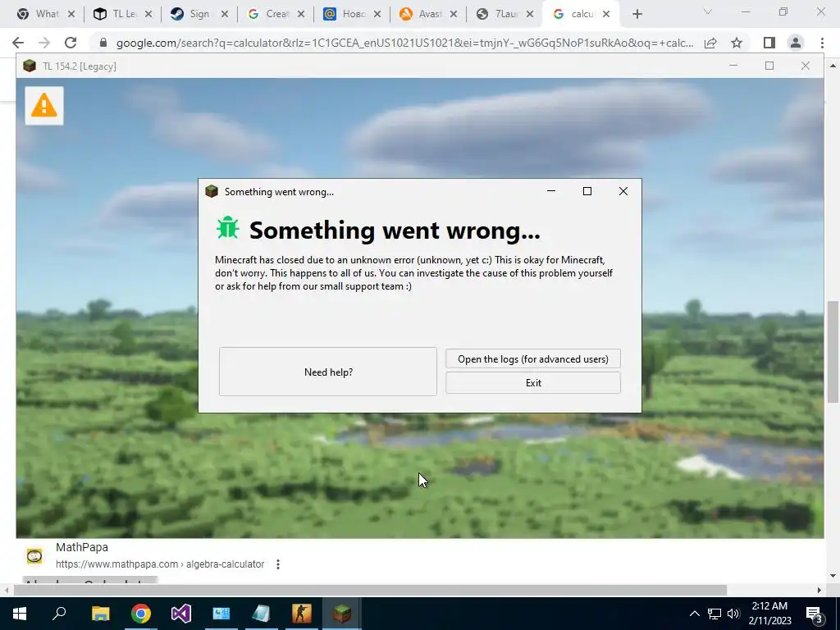Open the notification center

click(815, 614)
